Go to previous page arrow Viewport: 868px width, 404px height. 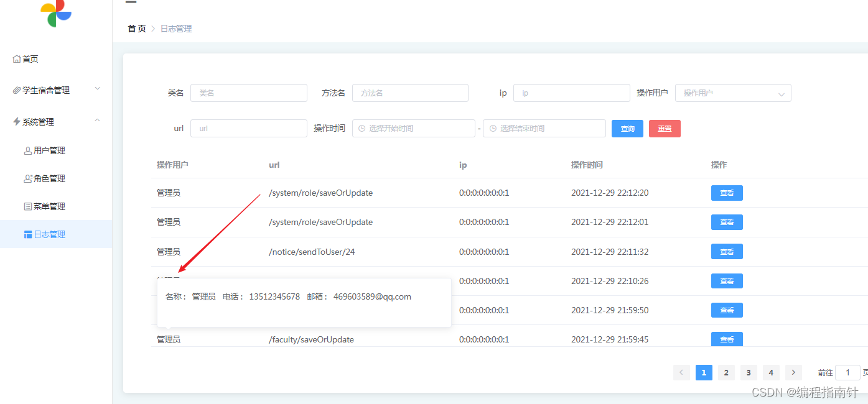681,372
